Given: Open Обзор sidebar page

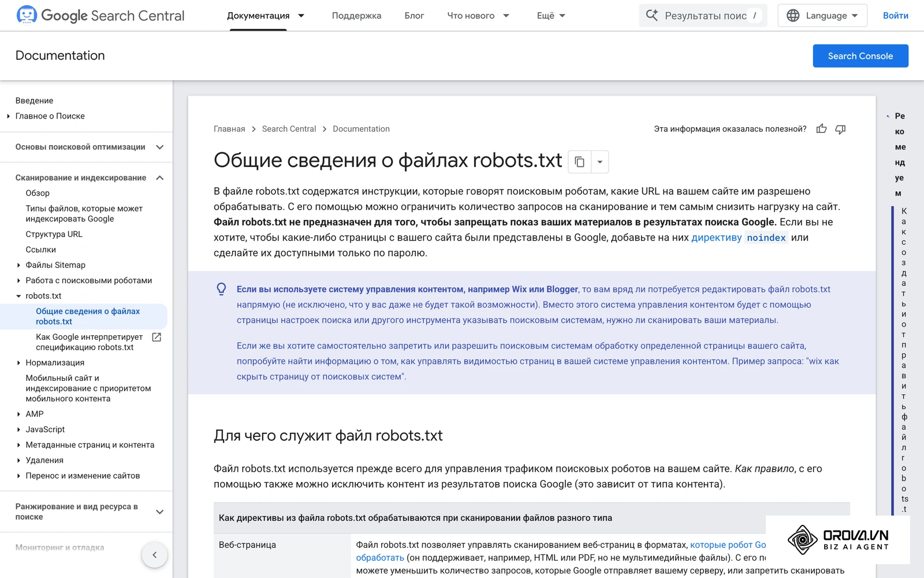Looking at the screenshot, I should tap(38, 193).
